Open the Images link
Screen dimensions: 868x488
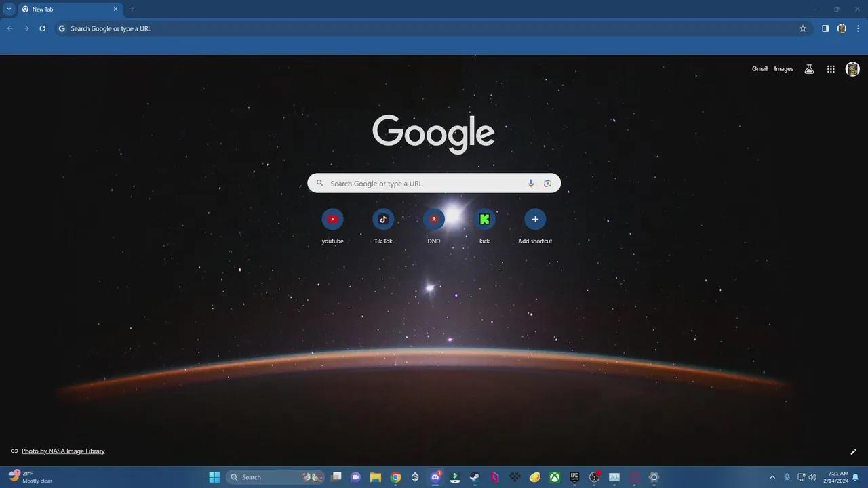coord(784,69)
